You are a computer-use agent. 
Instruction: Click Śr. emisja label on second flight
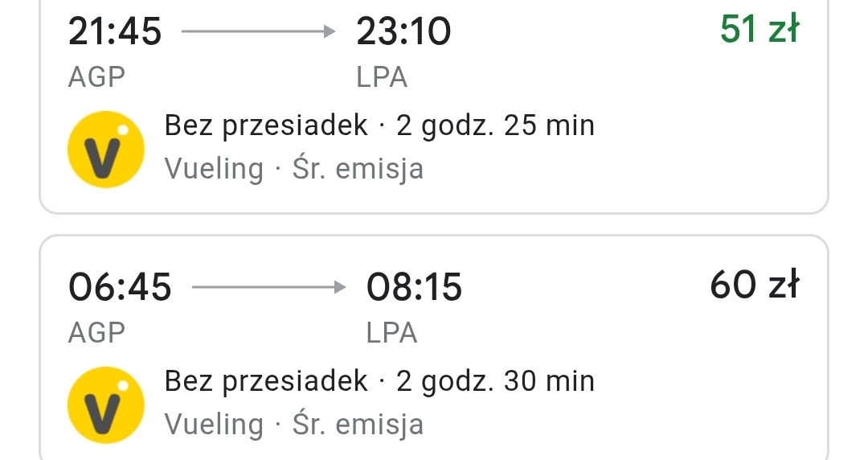[x=358, y=425]
